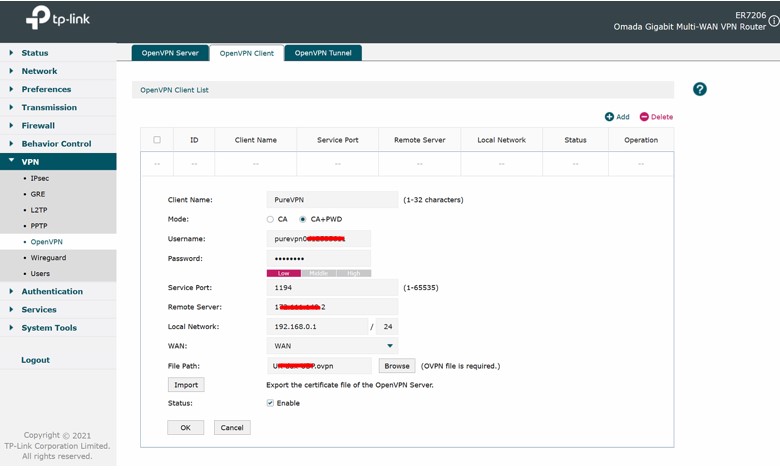
Task: Open the Wireguard submenu item
Action: coord(48,258)
